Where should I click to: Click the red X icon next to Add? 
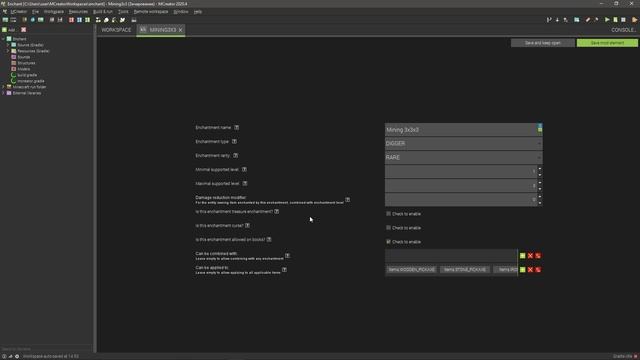(24, 30)
